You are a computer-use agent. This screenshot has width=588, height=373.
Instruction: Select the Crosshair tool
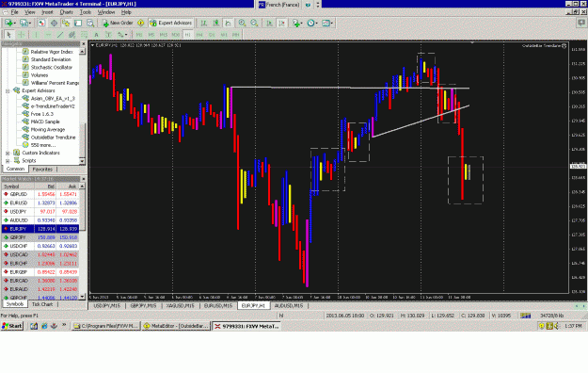[22, 35]
